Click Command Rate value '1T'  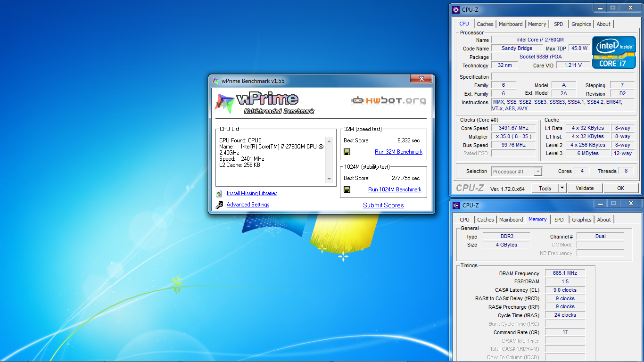click(565, 332)
